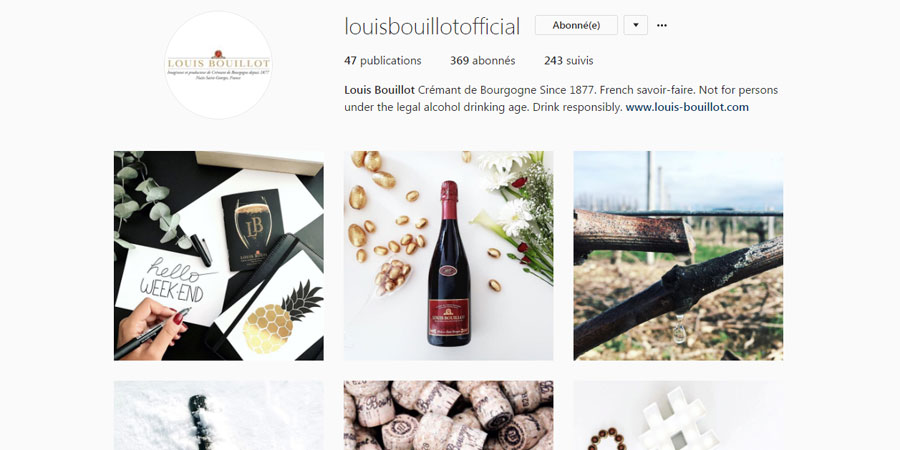Open the vineyard branch water drop post
The height and width of the screenshot is (450, 900).
click(678, 255)
